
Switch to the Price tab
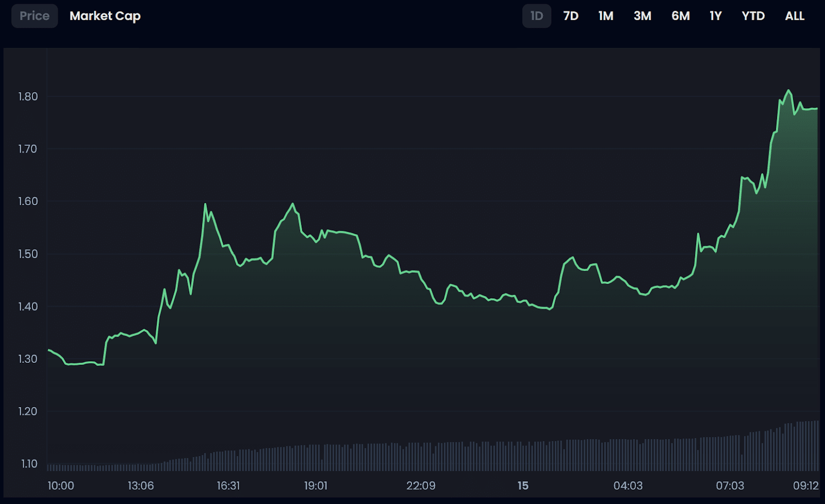35,16
